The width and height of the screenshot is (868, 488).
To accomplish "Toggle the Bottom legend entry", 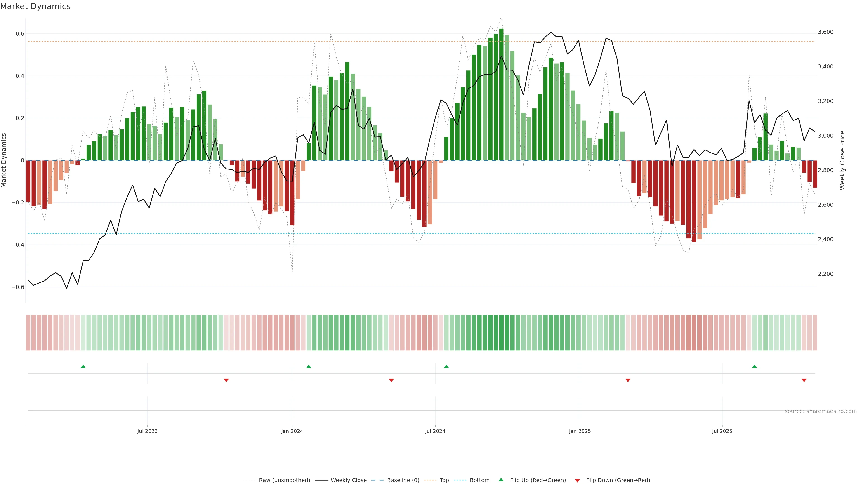I will click(x=479, y=480).
